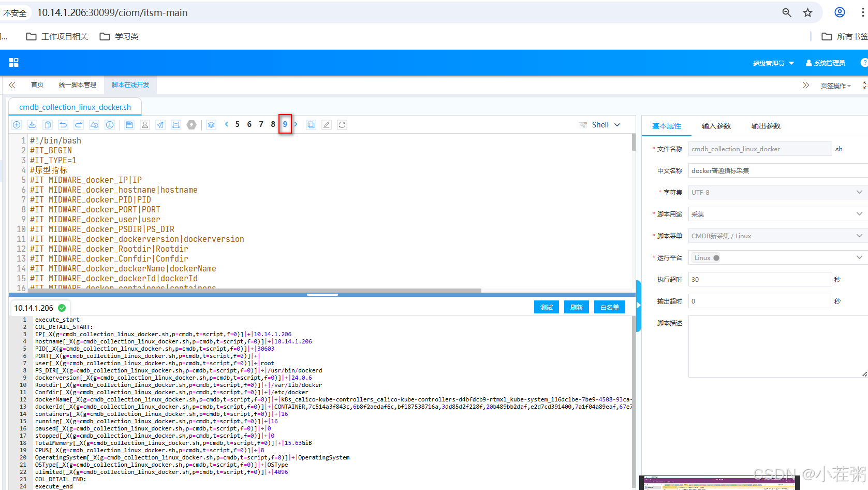Select the undo icon in the editor toolbar
Screen dimensions: 868x490
63,124
